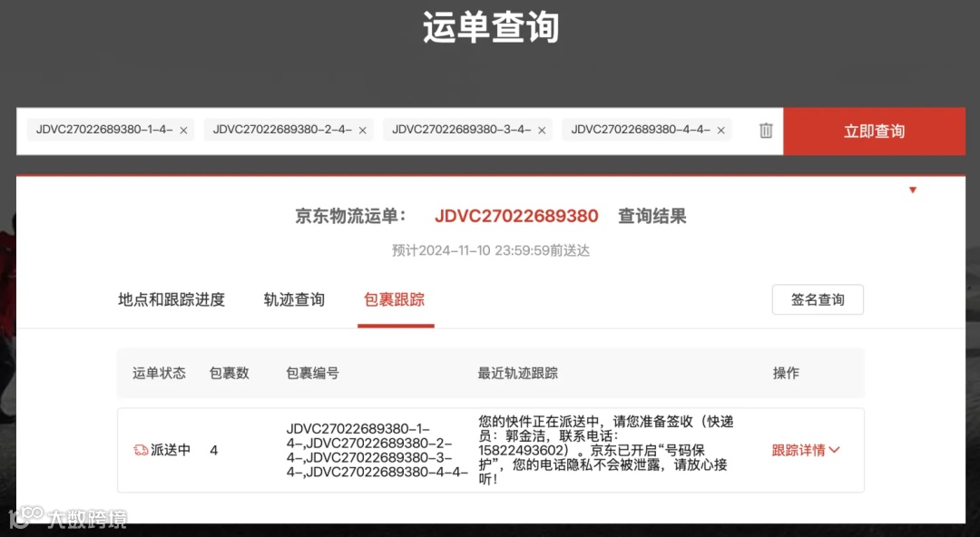980x537 pixels.
Task: Click the delivery truck icon beside 派送中
Action: 141,450
